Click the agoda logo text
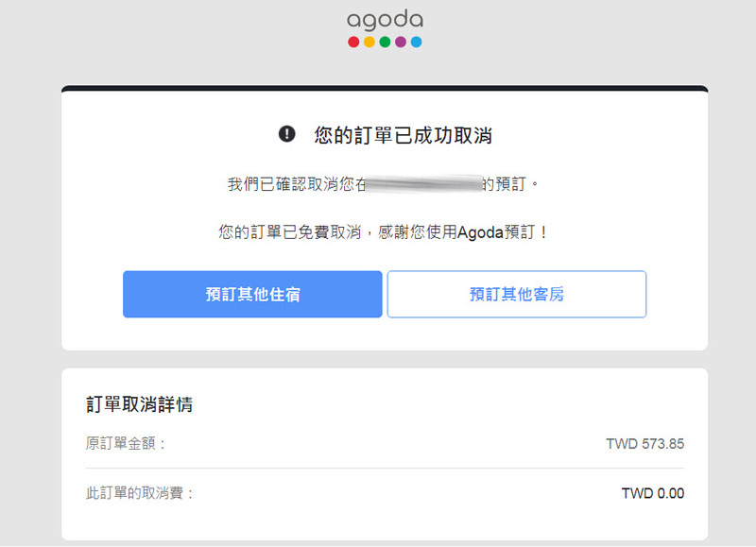This screenshot has width=756, height=547. pyautogui.click(x=385, y=20)
